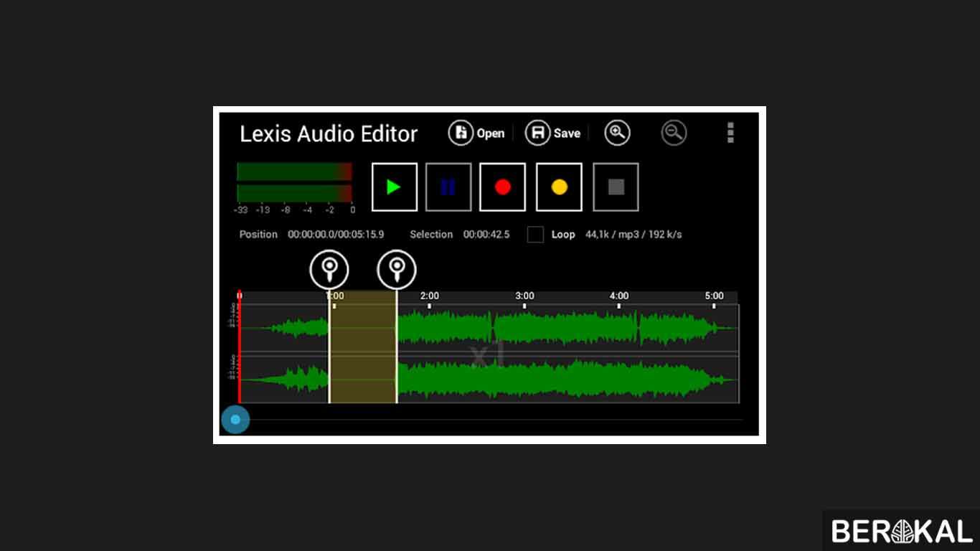Select the right selection marker pin

click(x=397, y=270)
